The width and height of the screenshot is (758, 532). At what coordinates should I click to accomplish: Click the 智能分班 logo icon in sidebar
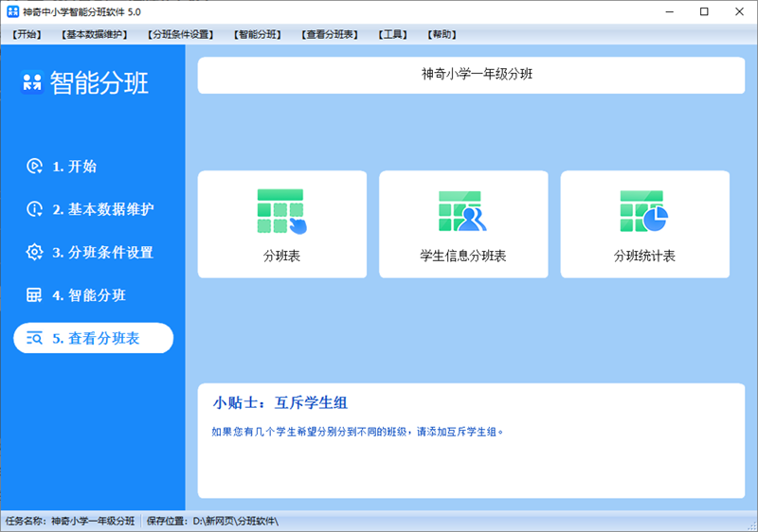pos(32,82)
